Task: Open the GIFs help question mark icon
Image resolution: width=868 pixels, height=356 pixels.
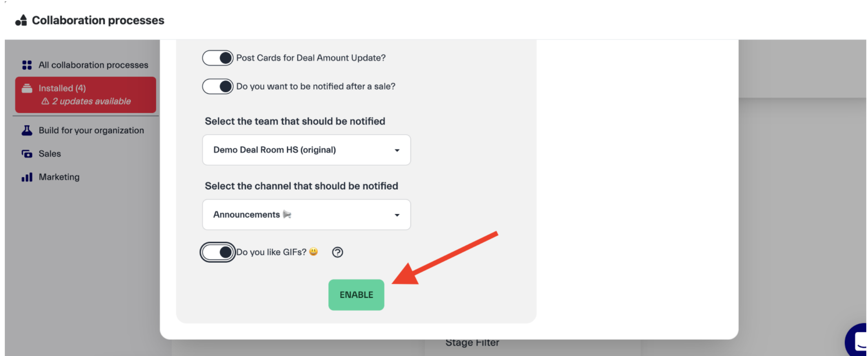Action: tap(337, 253)
